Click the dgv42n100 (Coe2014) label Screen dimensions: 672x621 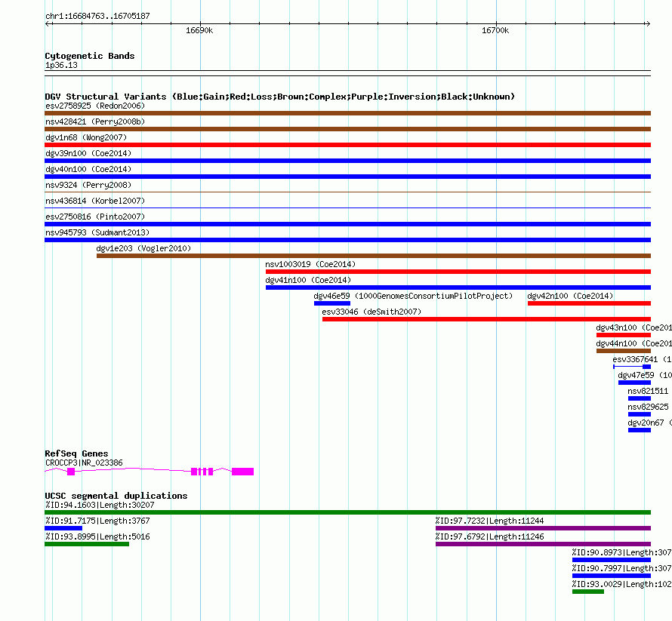(570, 296)
